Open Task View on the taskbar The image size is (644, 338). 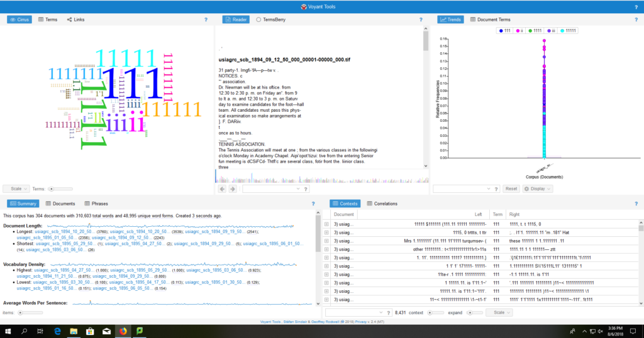tap(40, 332)
